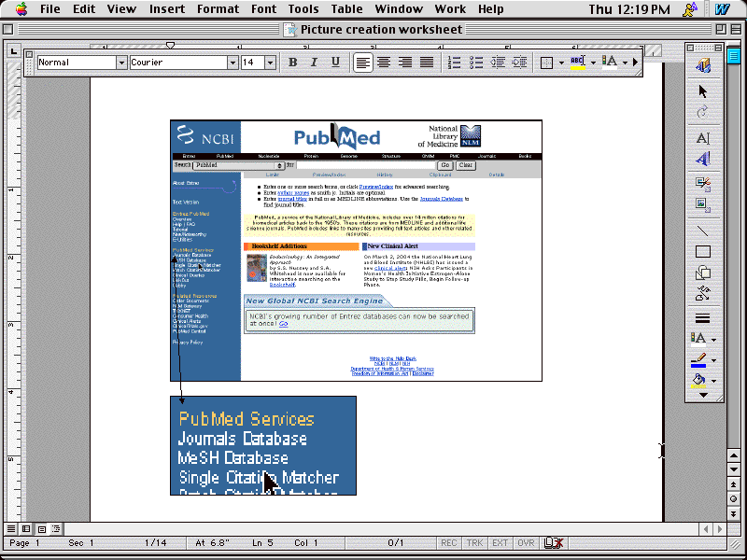
Task: Choose the Select Objects arrow tool
Action: [x=703, y=91]
